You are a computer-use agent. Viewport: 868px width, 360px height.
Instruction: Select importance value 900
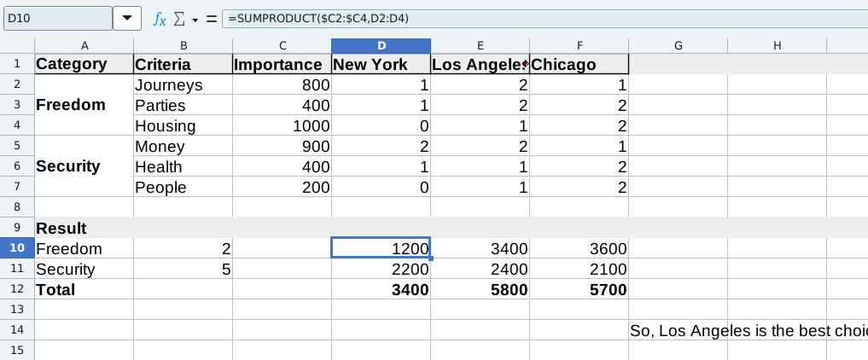coord(283,146)
